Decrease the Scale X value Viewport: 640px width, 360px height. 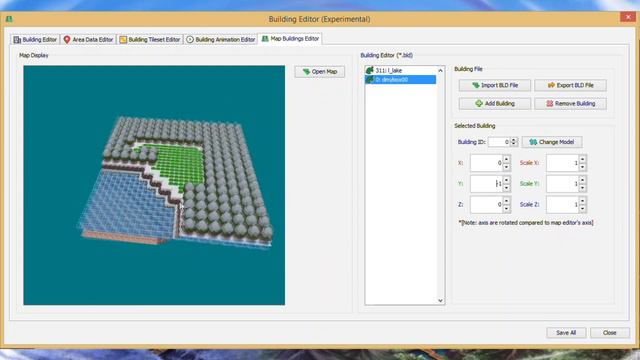(x=583, y=167)
